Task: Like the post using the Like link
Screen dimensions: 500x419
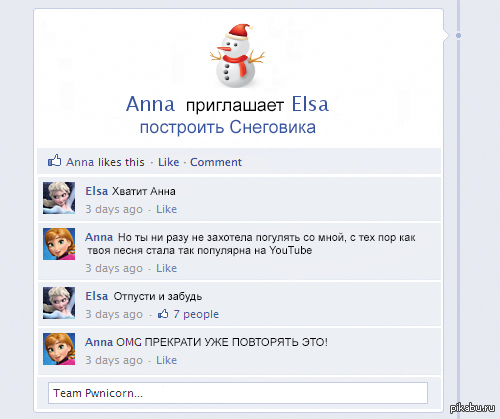Action: point(168,162)
